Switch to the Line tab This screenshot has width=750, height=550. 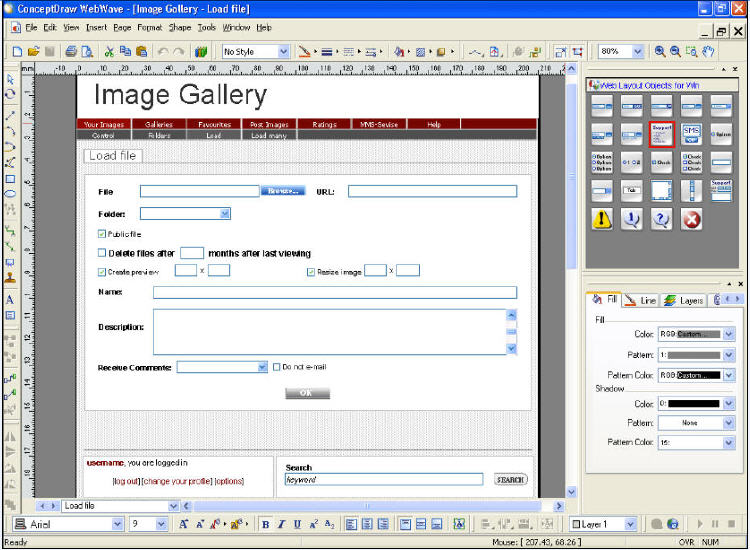click(640, 300)
